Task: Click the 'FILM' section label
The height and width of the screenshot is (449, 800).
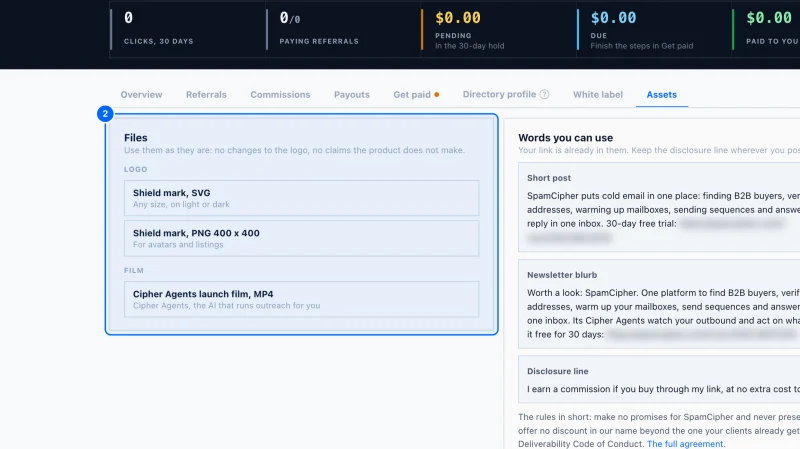Action: click(134, 270)
